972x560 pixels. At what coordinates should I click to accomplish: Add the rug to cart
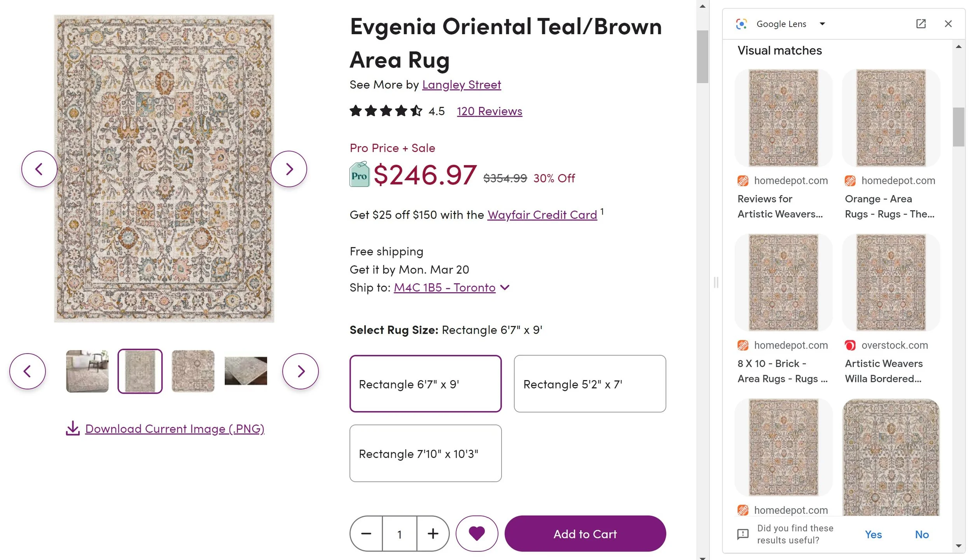click(x=585, y=534)
